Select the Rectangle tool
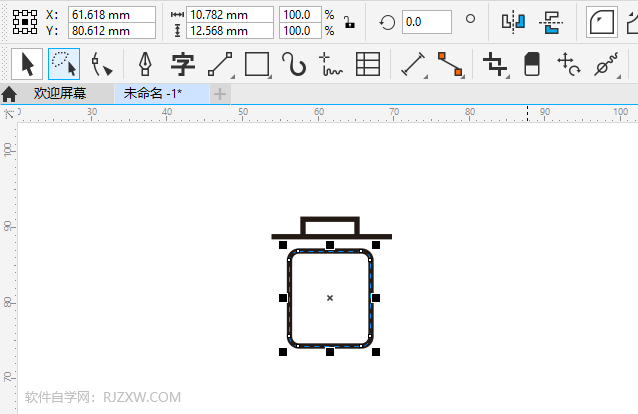The width and height of the screenshot is (638, 414). [257, 64]
